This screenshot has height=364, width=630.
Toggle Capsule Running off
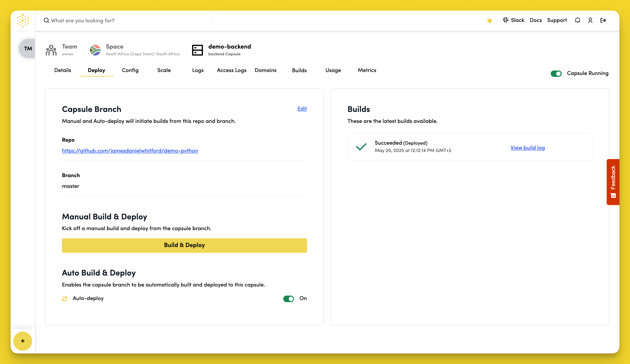point(556,73)
